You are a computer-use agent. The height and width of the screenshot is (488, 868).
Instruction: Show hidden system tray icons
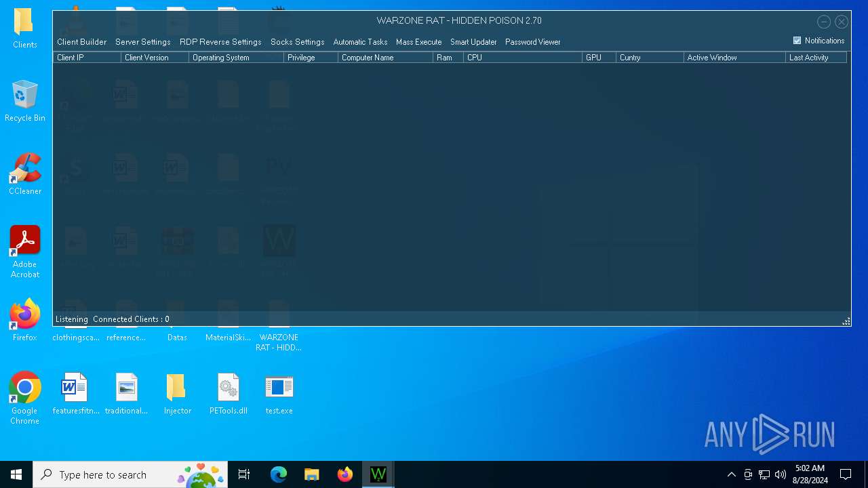point(731,474)
